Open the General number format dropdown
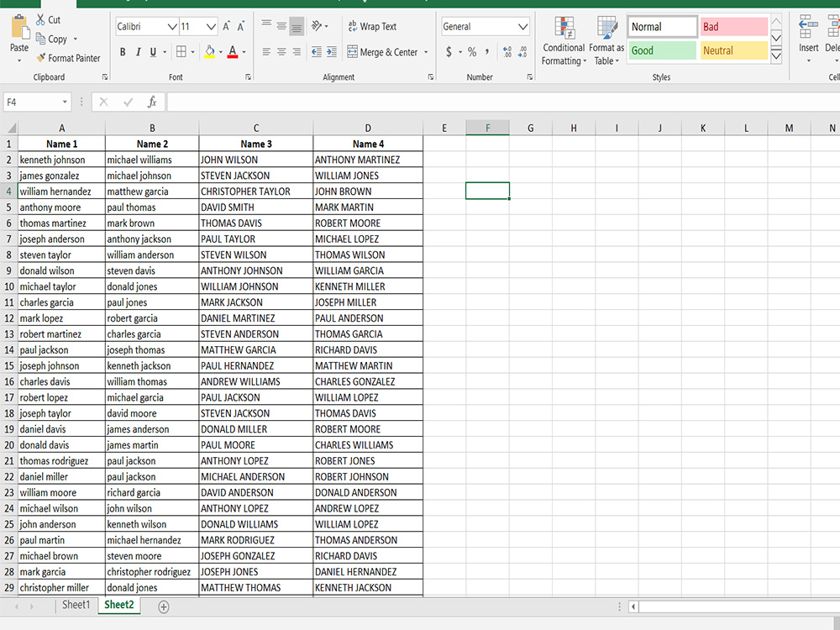 click(522, 26)
